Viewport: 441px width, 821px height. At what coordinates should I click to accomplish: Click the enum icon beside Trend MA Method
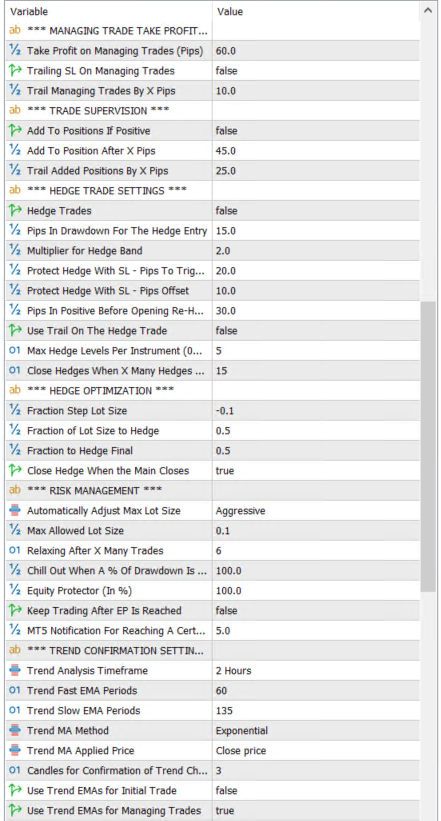[x=15, y=730]
